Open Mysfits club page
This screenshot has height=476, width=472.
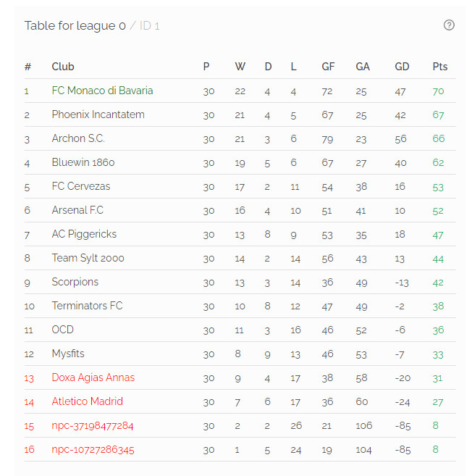coord(68,354)
